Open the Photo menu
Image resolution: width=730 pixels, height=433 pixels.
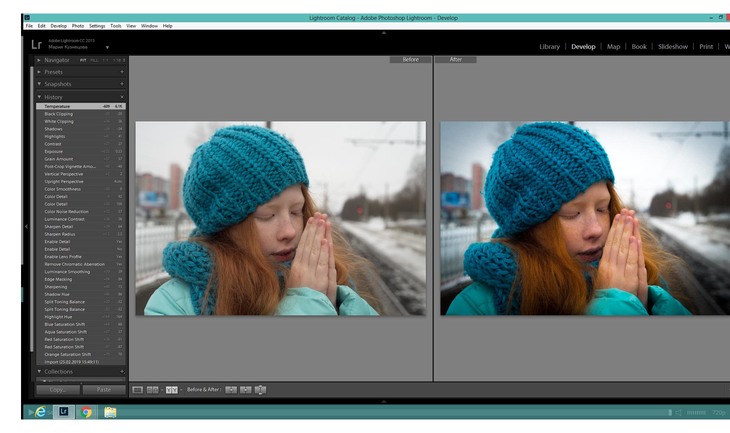click(78, 26)
